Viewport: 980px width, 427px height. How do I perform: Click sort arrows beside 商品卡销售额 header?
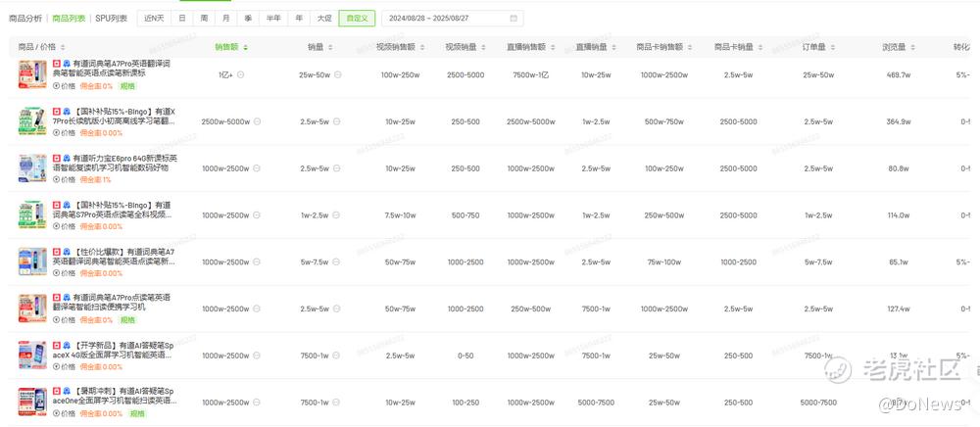coord(690,47)
